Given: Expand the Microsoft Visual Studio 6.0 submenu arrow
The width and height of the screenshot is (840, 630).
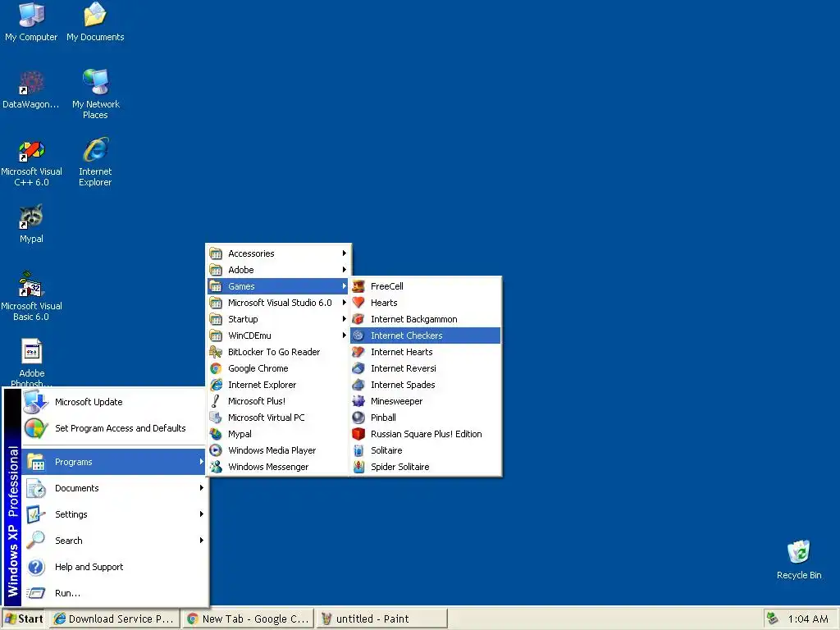Looking at the screenshot, I should (345, 303).
